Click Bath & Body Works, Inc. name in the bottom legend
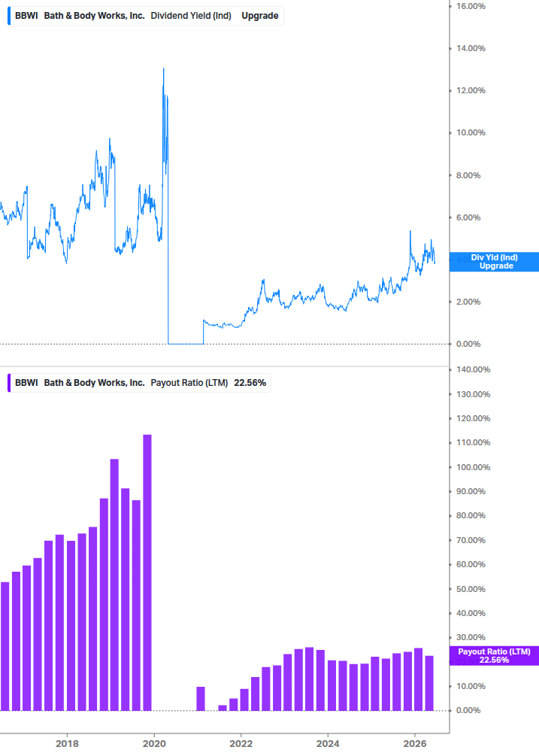 (95, 383)
